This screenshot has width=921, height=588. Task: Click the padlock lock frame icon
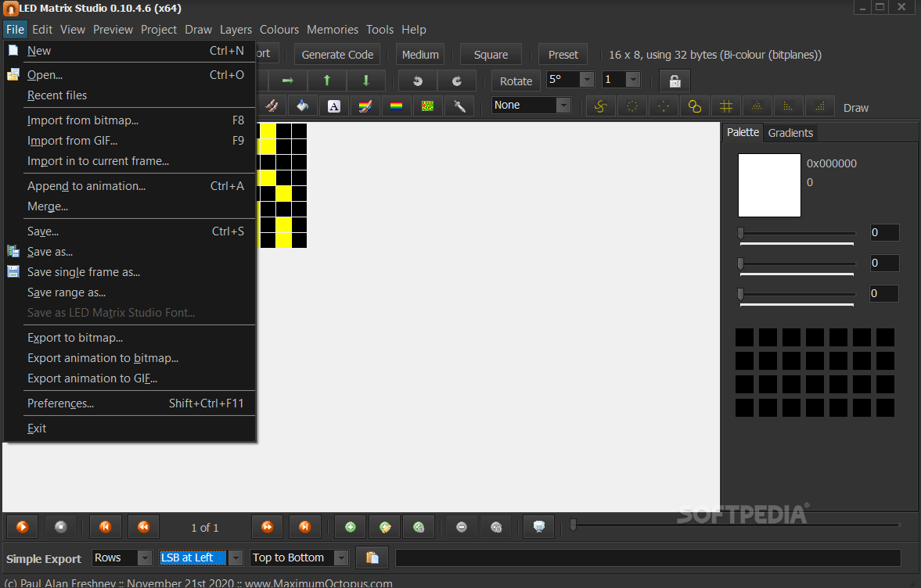[675, 81]
